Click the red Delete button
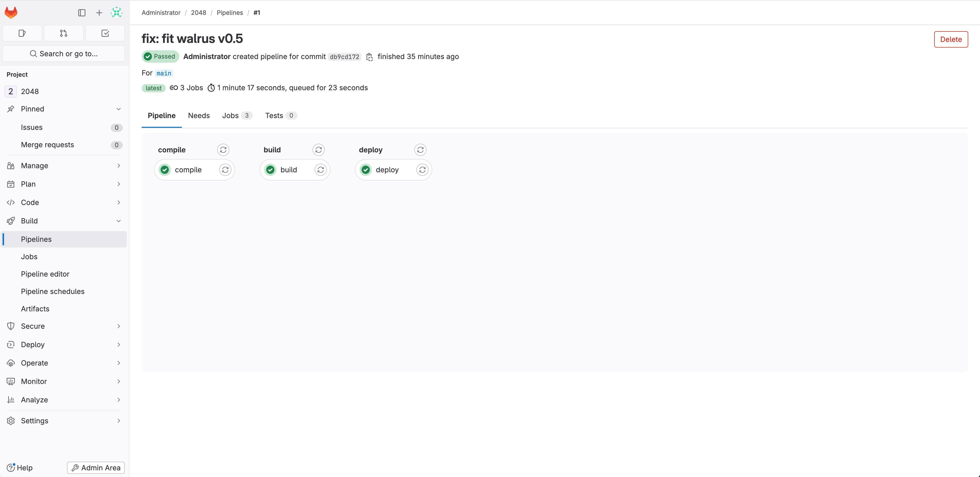 point(951,40)
